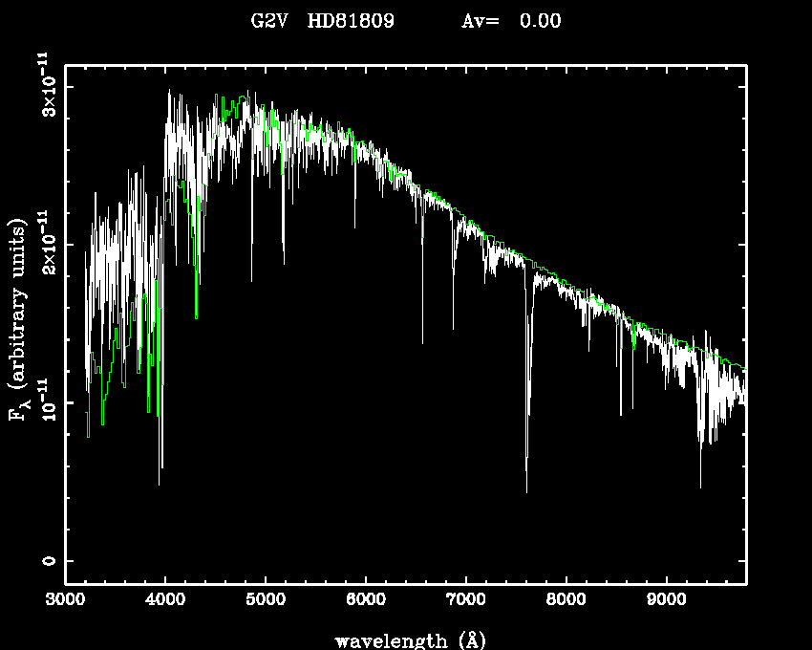812x650 pixels.
Task: Click the 8000 wavelength tick label
Action: [566, 600]
